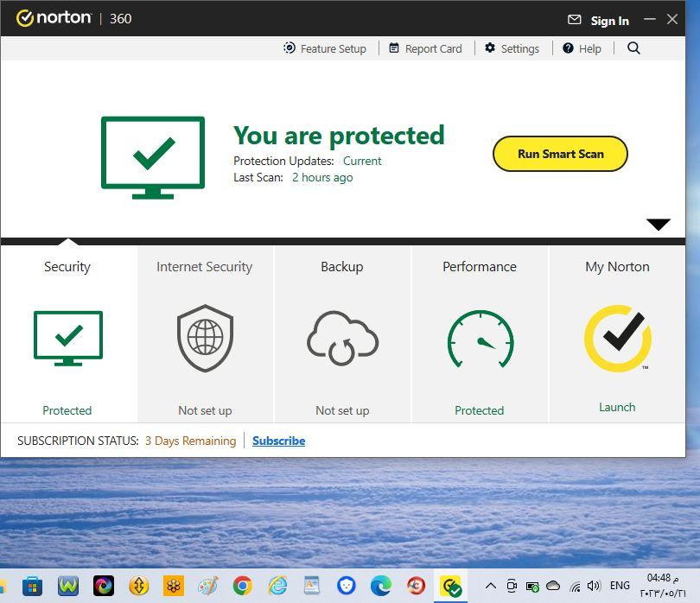
Task: Open the volume speaker tray icon
Action: pyautogui.click(x=595, y=586)
